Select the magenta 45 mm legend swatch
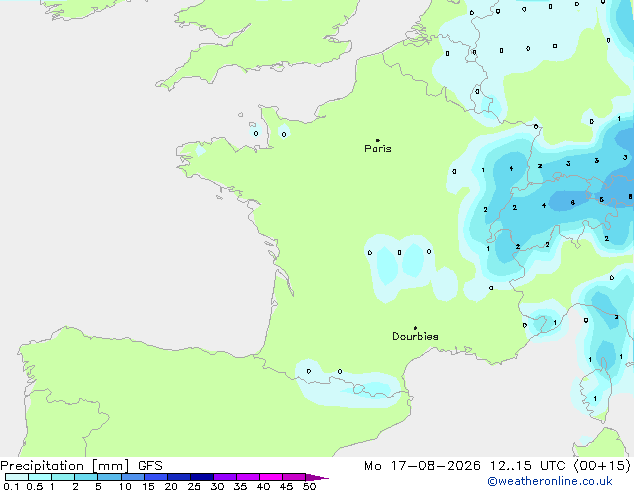634x490 pixels. tap(294, 477)
